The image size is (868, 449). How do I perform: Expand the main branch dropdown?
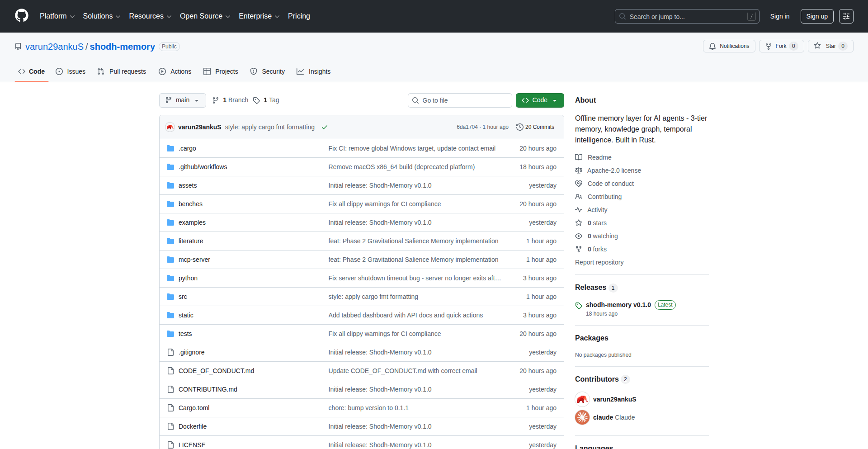(x=182, y=100)
